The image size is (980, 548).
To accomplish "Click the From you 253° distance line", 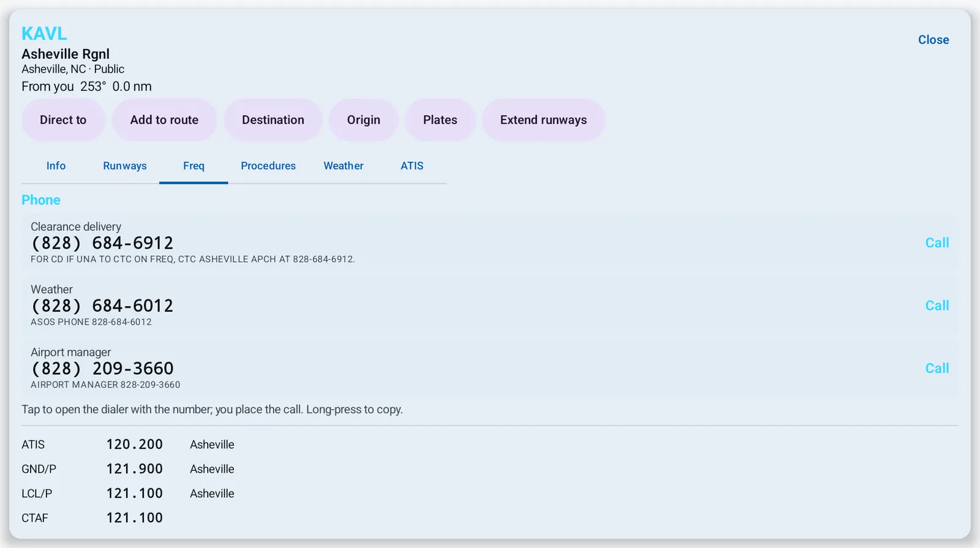I will (x=86, y=86).
